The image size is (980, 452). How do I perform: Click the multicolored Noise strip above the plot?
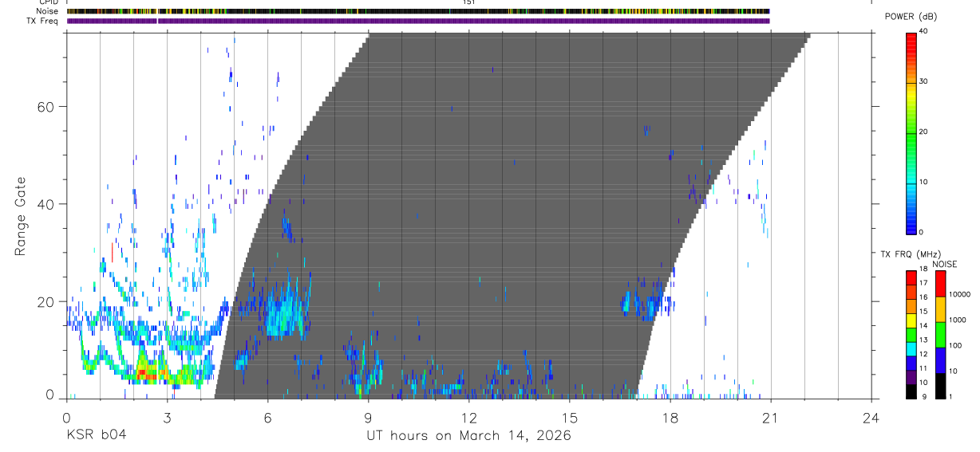tap(418, 11)
